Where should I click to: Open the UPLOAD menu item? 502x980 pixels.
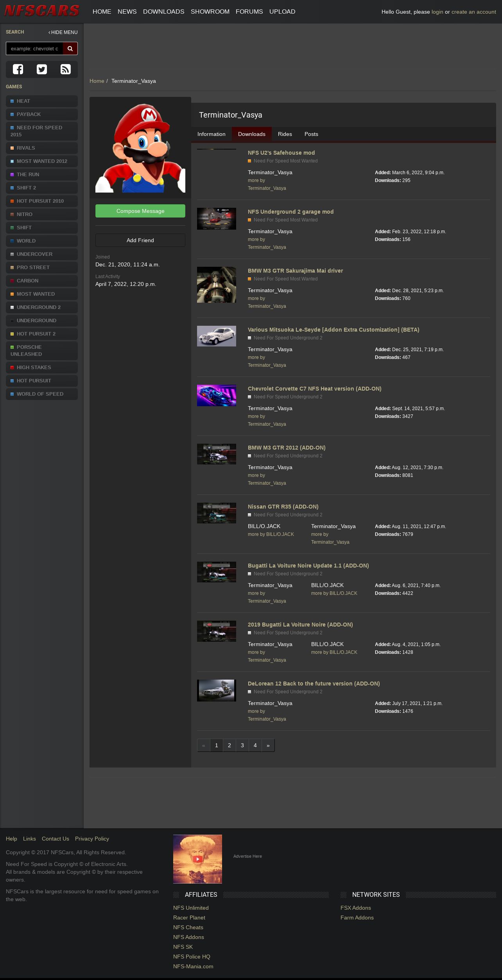click(x=282, y=12)
